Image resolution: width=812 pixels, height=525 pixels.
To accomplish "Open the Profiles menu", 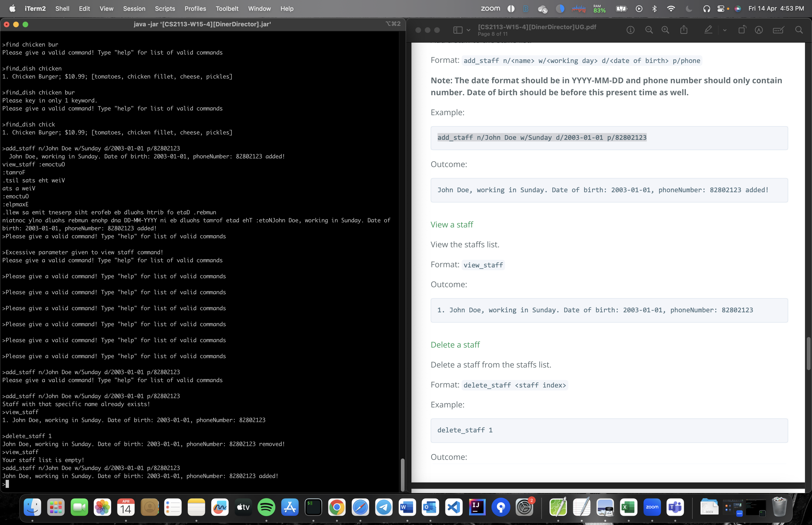I will (195, 9).
